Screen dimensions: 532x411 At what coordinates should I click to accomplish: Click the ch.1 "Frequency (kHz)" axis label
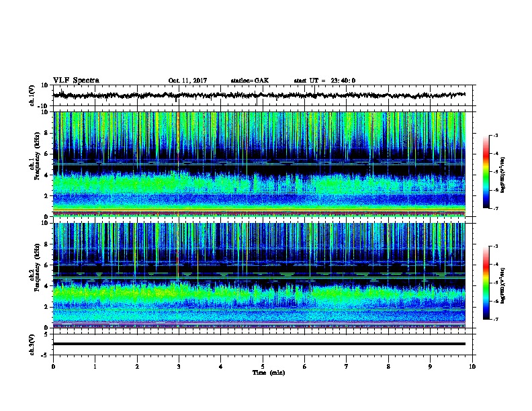click(36, 156)
